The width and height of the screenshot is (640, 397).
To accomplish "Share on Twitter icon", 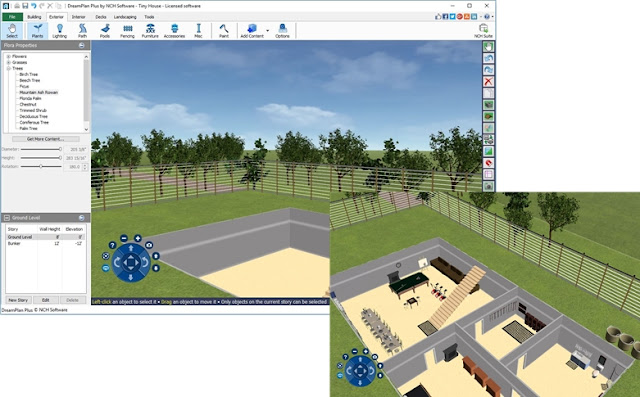I will 452,17.
